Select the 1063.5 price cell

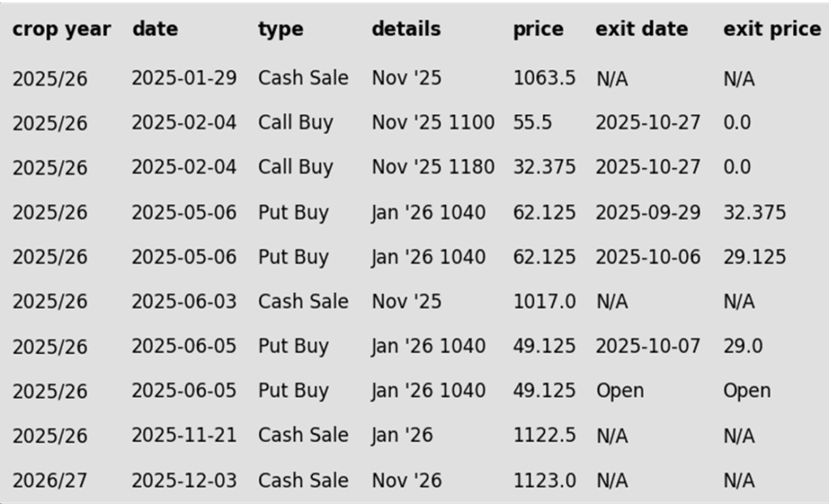point(544,78)
